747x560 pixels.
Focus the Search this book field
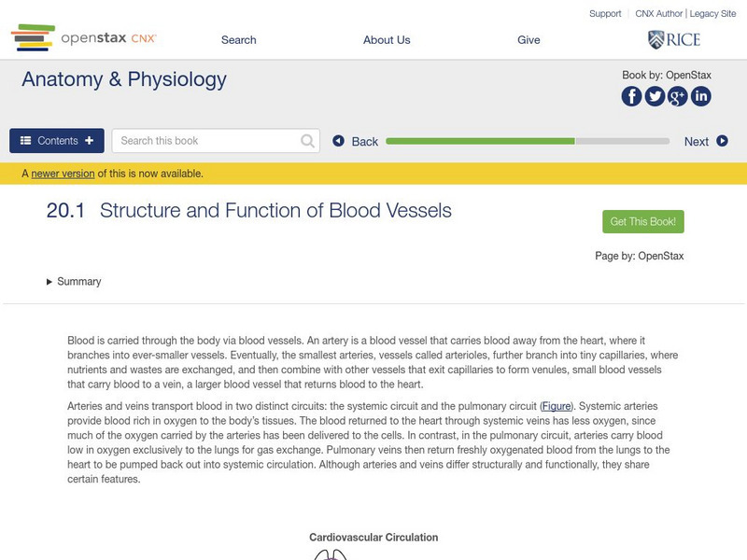(x=207, y=141)
